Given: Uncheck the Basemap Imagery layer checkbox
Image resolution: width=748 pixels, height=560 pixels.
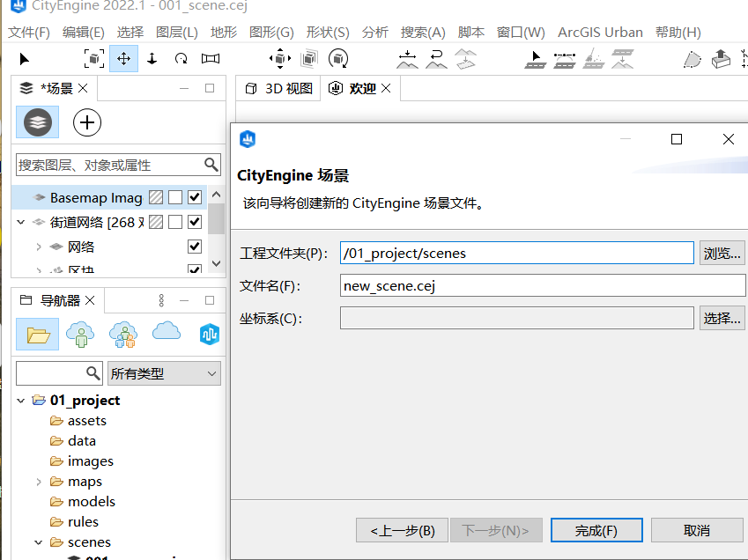Looking at the screenshot, I should pos(195,196).
